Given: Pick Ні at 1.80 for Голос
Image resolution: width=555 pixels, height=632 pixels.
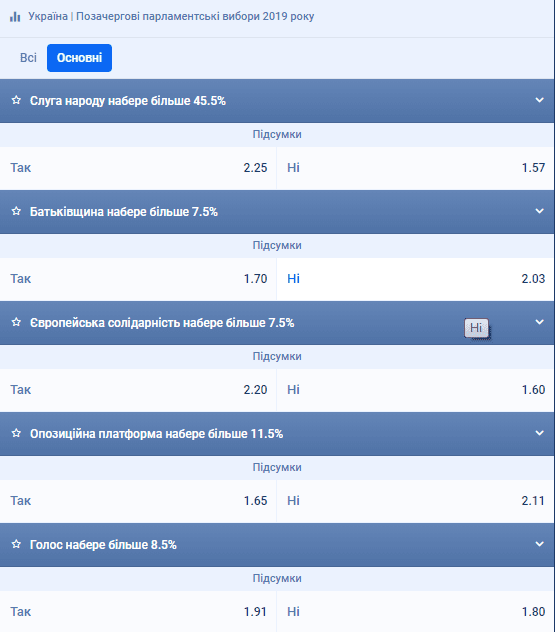Looking at the screenshot, I should click(416, 611).
